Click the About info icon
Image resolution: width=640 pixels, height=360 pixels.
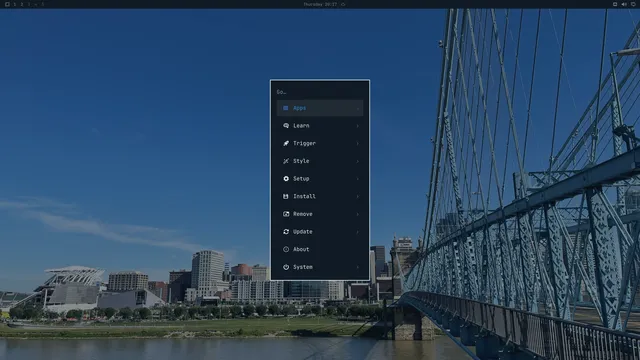(x=286, y=249)
